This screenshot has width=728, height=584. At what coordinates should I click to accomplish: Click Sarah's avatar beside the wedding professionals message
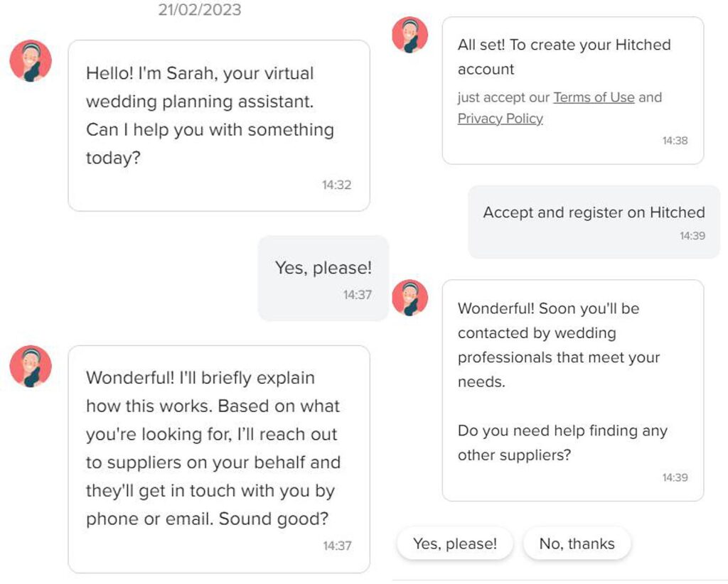[x=410, y=298]
